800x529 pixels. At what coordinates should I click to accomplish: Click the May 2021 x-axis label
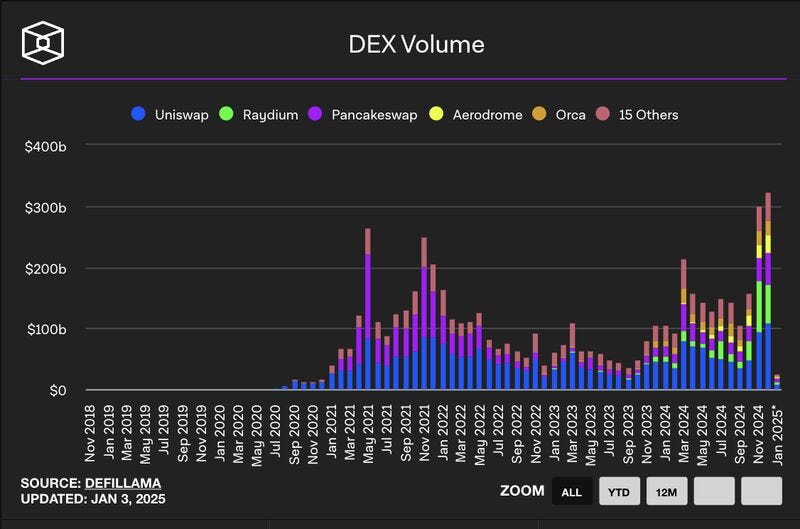tap(368, 434)
